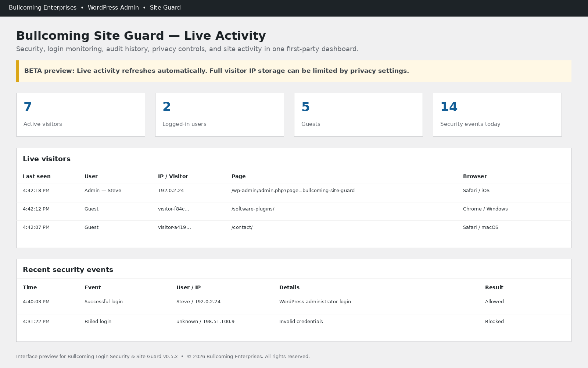Click IP 192.0.2.24 in Live visitors
Image resolution: width=588 pixels, height=368 pixels.
click(x=171, y=191)
